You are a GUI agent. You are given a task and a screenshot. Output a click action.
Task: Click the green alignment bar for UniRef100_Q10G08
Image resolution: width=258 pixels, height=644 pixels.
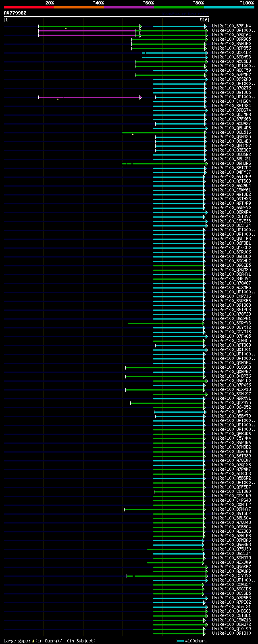tap(165, 368)
